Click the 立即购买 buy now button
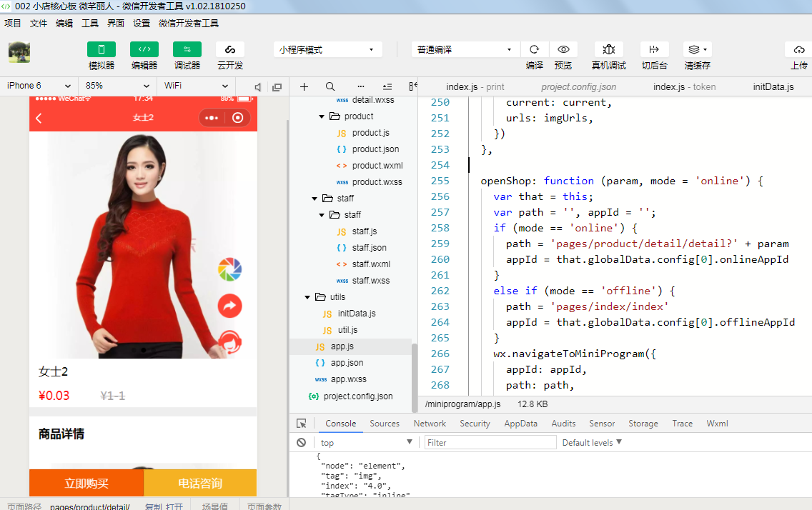Image resolution: width=812 pixels, height=510 pixels. pos(86,484)
